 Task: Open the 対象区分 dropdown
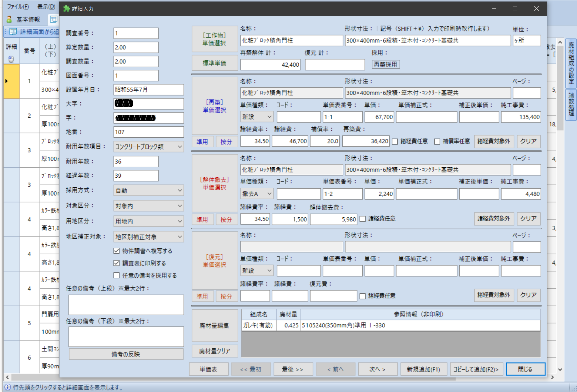(x=149, y=206)
